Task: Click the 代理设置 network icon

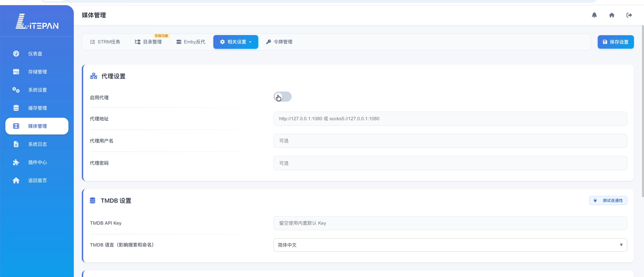Action: click(94, 76)
